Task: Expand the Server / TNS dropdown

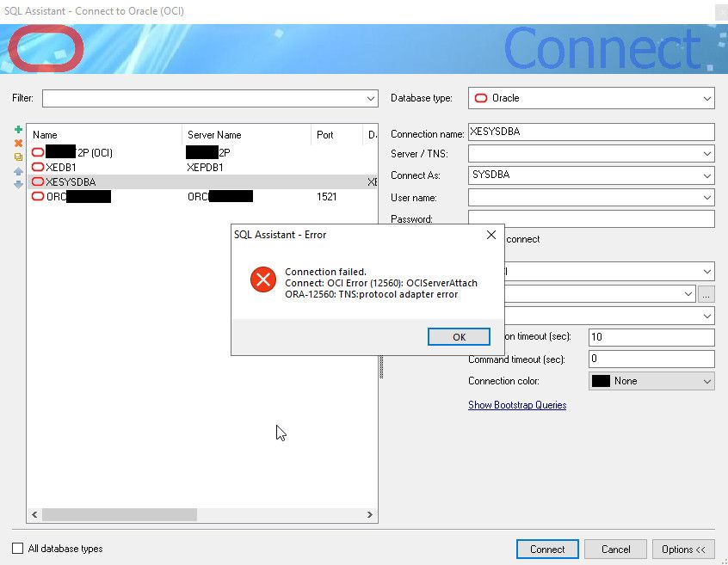Action: [x=706, y=154]
